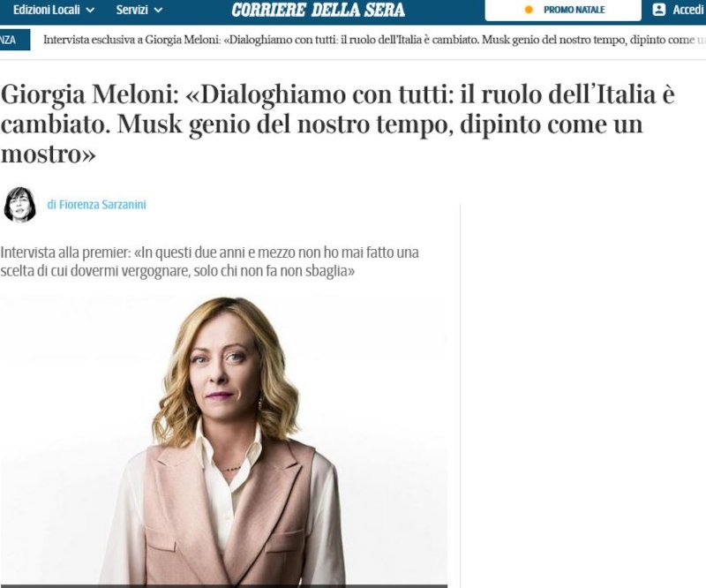Click the Edizioni Locali text label
The width and height of the screenshot is (706, 588).
[x=47, y=10]
